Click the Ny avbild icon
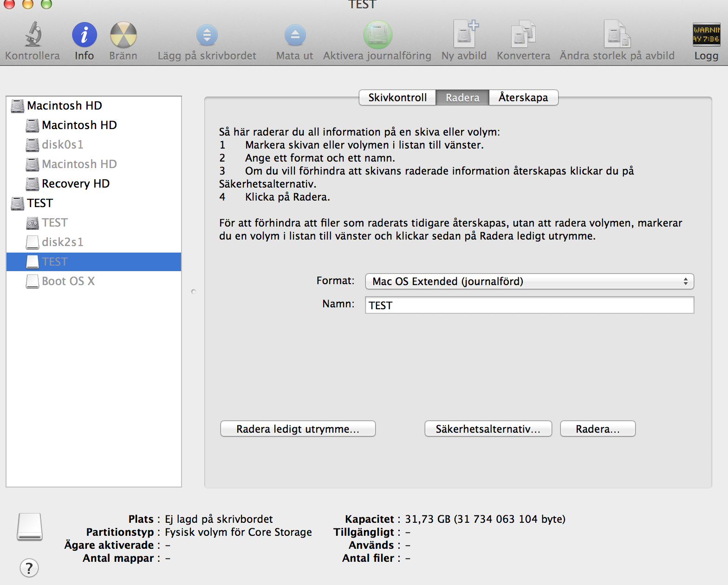 (465, 34)
